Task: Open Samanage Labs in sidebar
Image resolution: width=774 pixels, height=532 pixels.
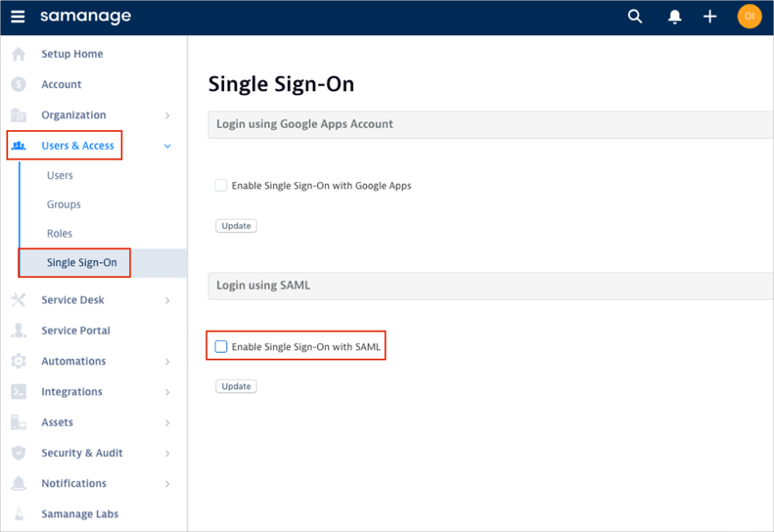Action: point(79,513)
